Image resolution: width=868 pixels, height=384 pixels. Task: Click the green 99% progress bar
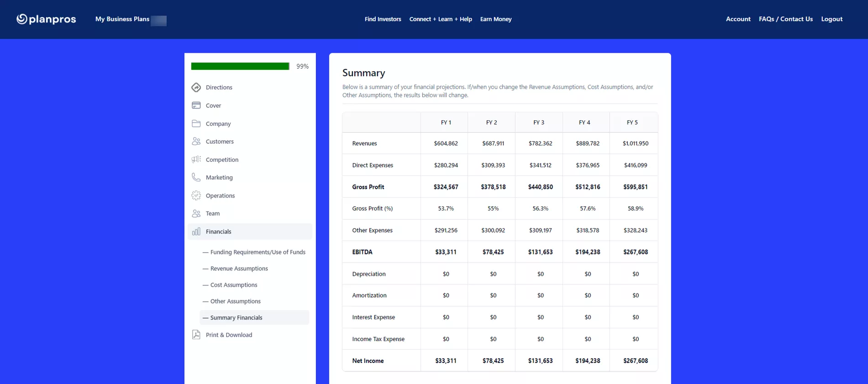pos(240,67)
